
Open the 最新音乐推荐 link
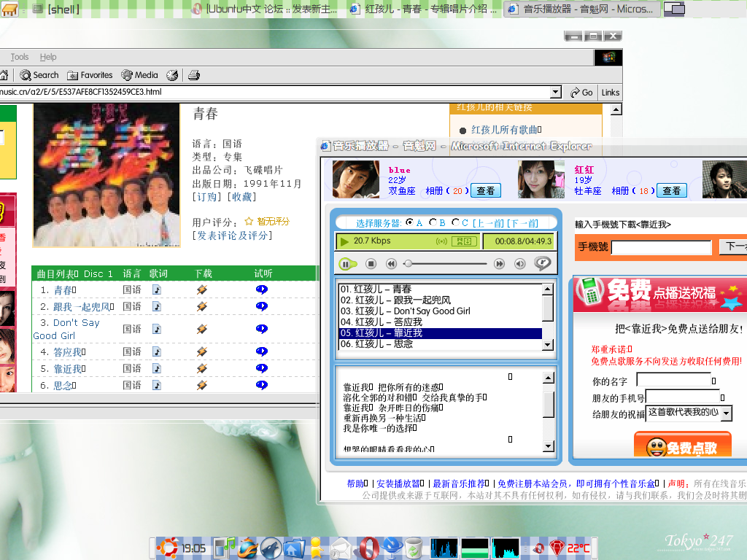(x=459, y=483)
